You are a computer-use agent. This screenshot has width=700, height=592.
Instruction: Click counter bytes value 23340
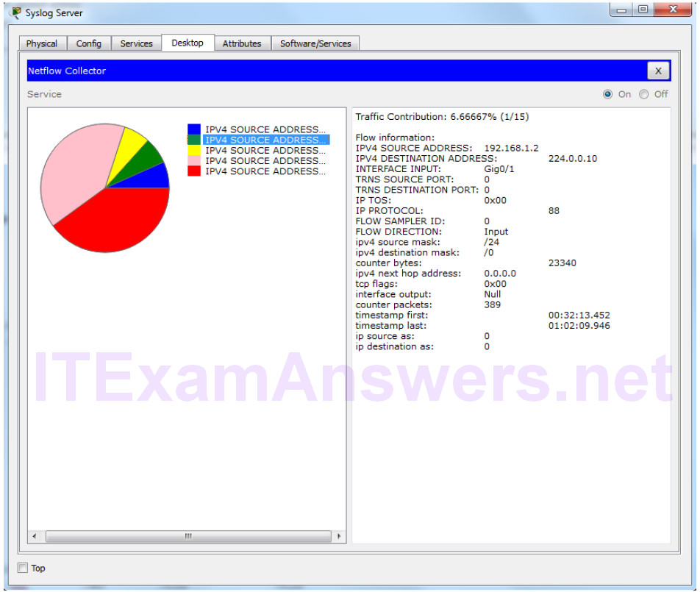(x=562, y=263)
